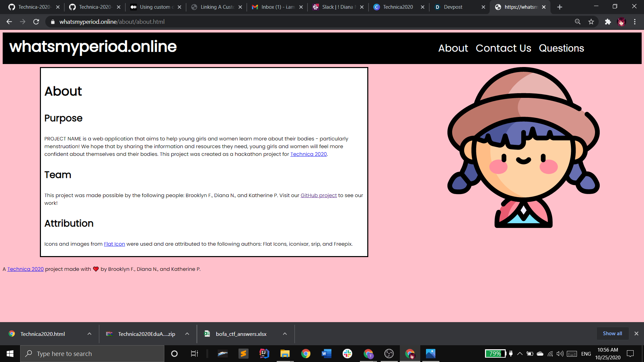Viewport: 644px width, 362px height.
Task: Open the new tab plus button
Action: tap(559, 7)
